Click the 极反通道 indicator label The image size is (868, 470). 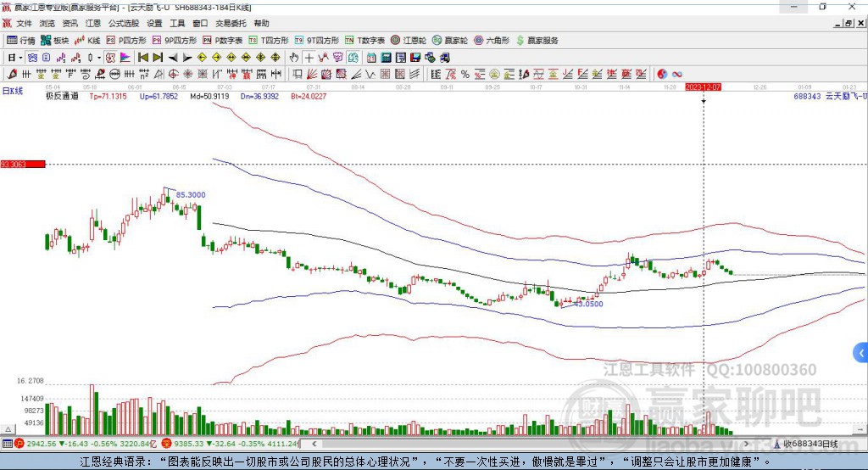click(62, 97)
